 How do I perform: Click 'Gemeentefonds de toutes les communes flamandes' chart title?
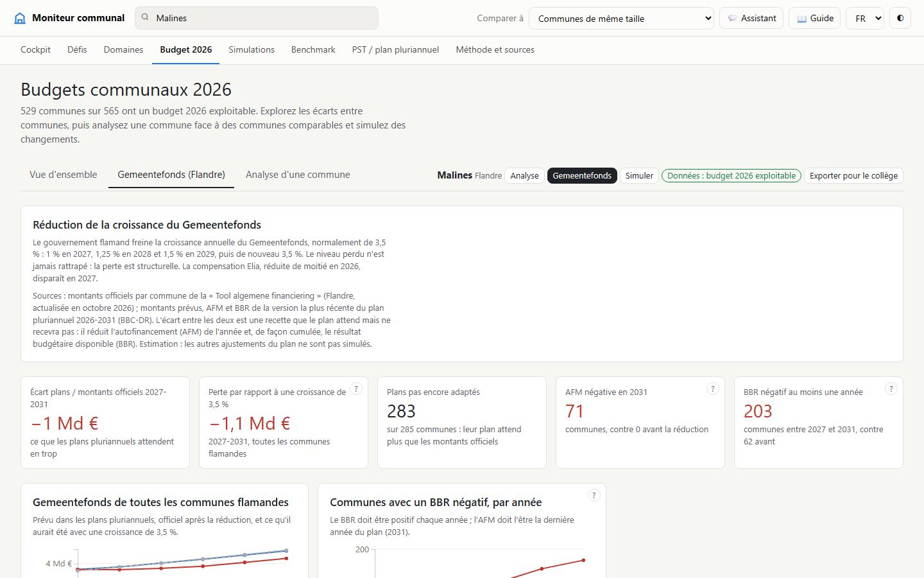pyautogui.click(x=160, y=502)
